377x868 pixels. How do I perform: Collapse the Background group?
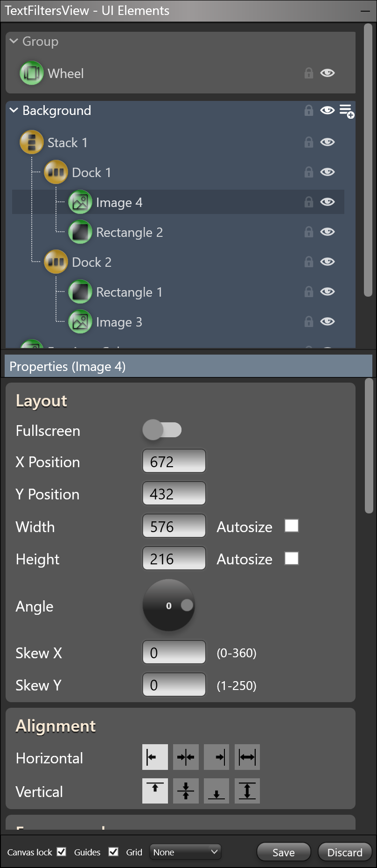coord(14,110)
